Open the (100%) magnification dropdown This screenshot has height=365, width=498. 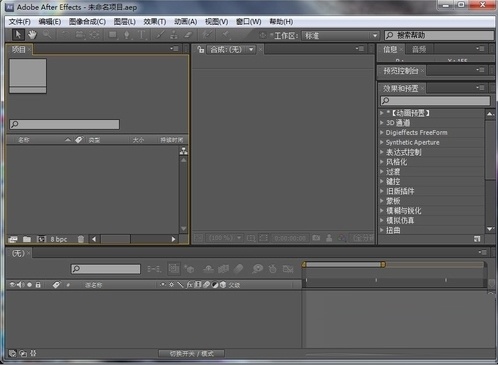point(224,238)
